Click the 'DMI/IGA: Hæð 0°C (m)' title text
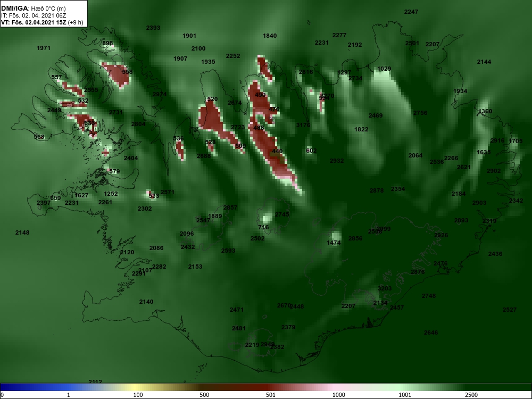The image size is (532, 399). point(33,8)
